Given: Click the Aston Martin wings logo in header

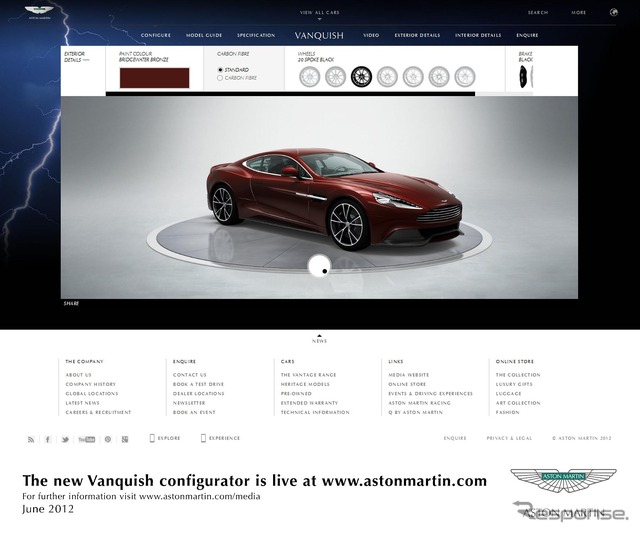Looking at the screenshot, I should 39,12.
